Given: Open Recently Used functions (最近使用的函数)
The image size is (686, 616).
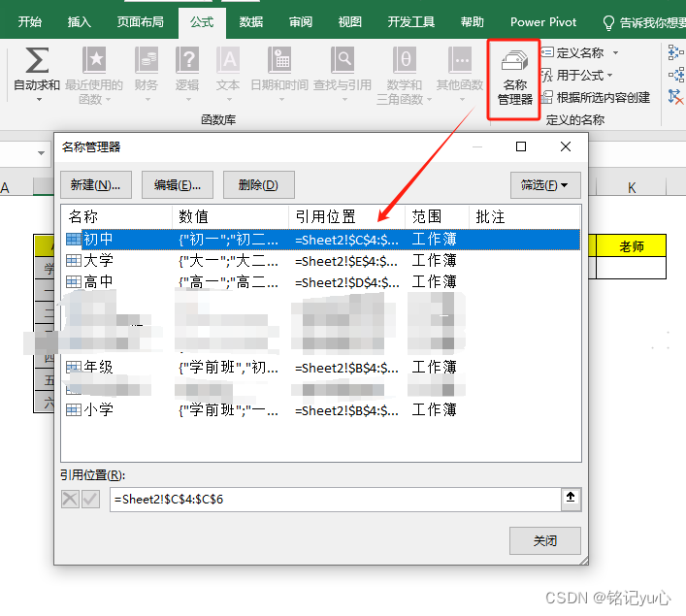Looking at the screenshot, I should (94, 76).
